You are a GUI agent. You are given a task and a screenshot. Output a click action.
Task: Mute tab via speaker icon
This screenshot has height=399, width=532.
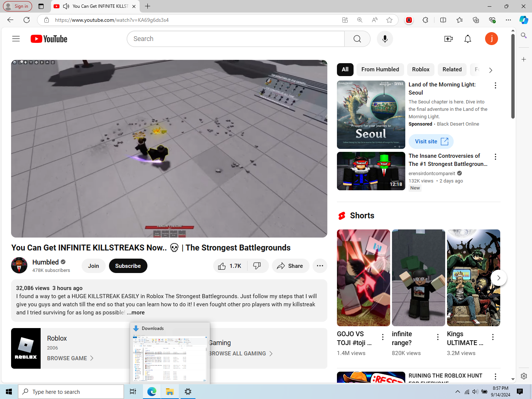(66, 6)
